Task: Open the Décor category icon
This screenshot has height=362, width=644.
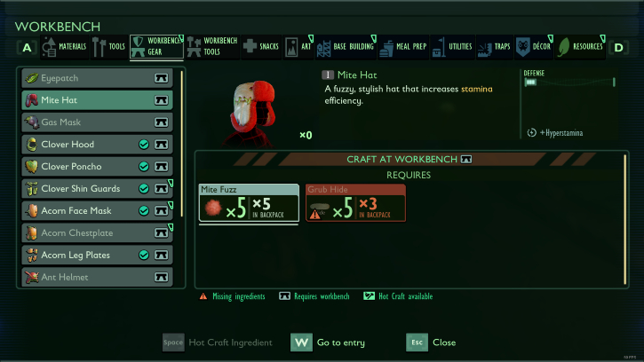Action: 523,46
